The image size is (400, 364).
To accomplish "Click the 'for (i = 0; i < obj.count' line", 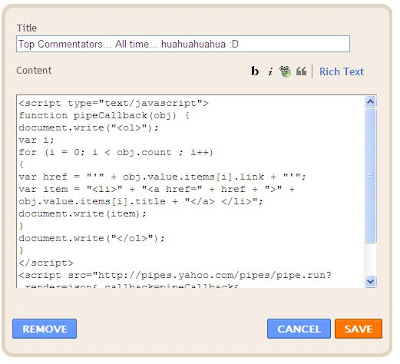I will (116, 152).
